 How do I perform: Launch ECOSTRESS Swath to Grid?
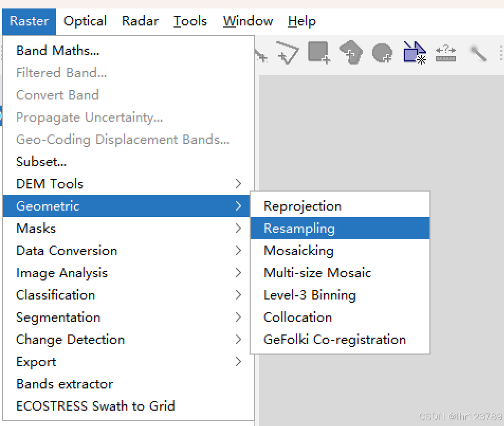[x=129, y=406]
